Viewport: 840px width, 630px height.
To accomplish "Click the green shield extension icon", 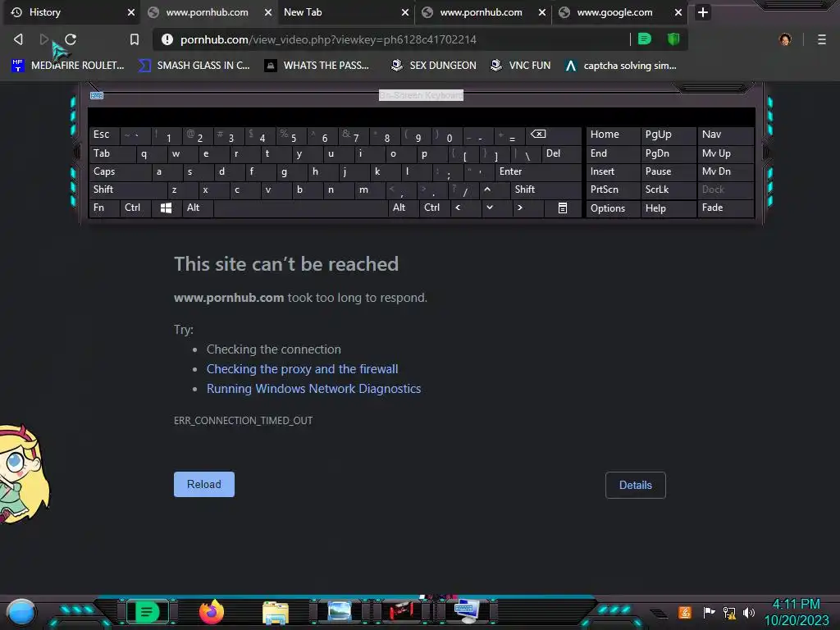I will tap(673, 39).
